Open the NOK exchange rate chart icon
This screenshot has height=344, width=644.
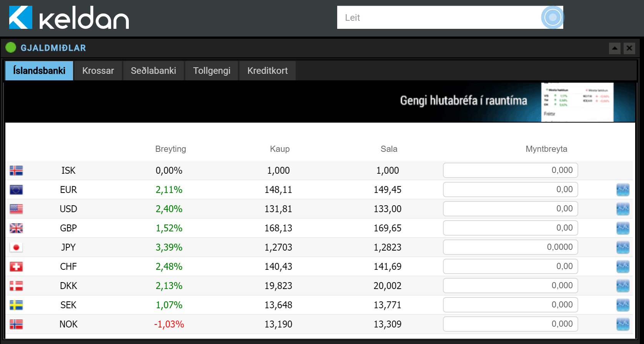[622, 324]
